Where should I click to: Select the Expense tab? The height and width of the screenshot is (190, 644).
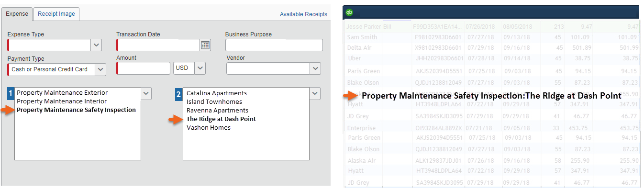pos(17,14)
